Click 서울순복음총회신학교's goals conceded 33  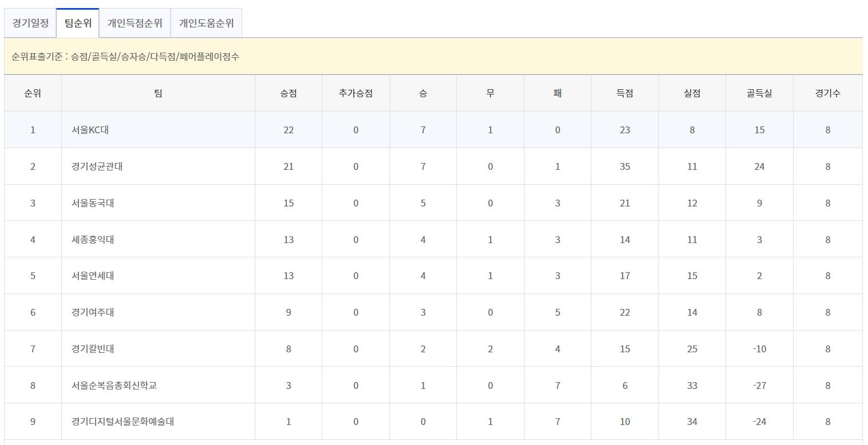pyautogui.click(x=692, y=386)
